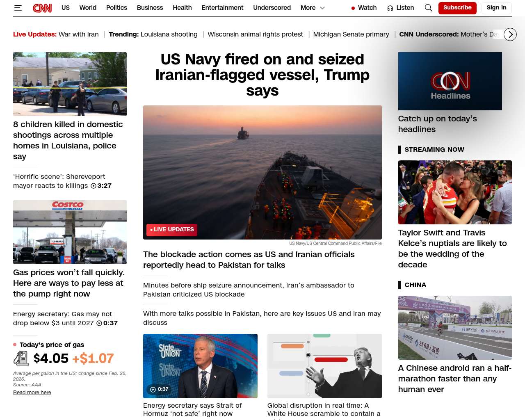The height and width of the screenshot is (420, 525).
Task: Click the +$1.07 price change value
Action: click(x=93, y=358)
